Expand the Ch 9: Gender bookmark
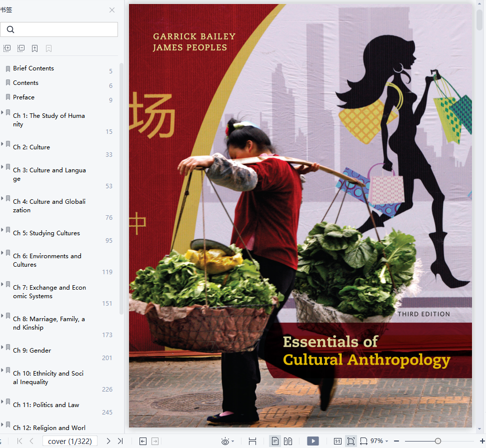Screen dimensions: 486x448 click(x=2, y=347)
